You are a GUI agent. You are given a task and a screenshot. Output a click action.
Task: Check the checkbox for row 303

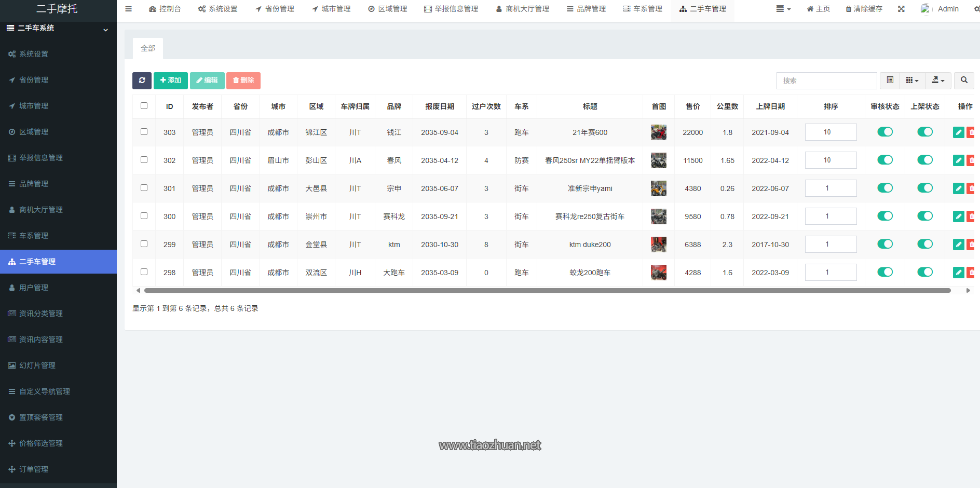144,132
